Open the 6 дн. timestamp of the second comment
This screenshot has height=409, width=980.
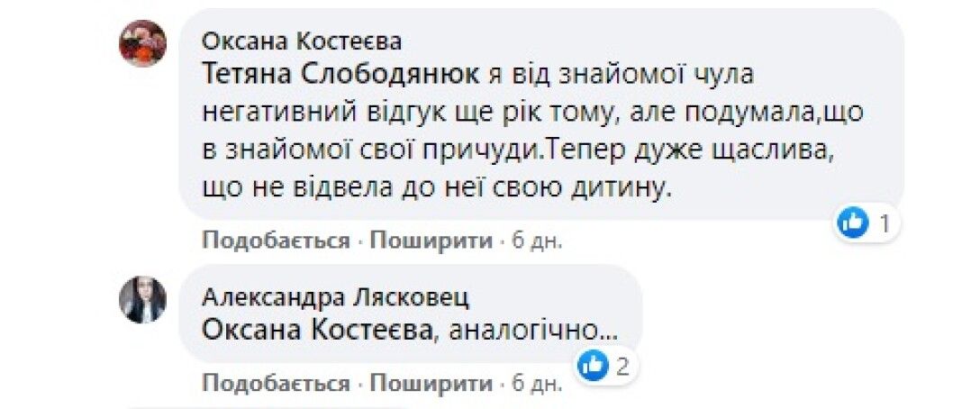537,383
